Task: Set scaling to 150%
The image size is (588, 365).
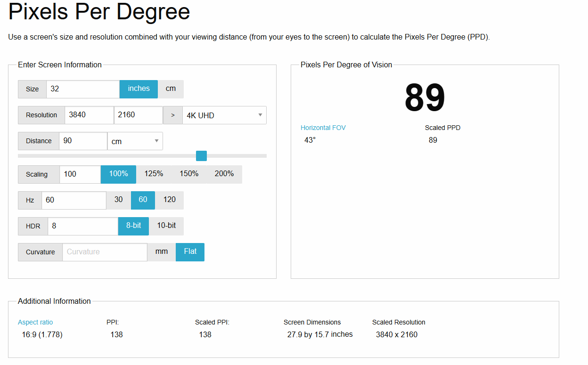Action: click(189, 174)
